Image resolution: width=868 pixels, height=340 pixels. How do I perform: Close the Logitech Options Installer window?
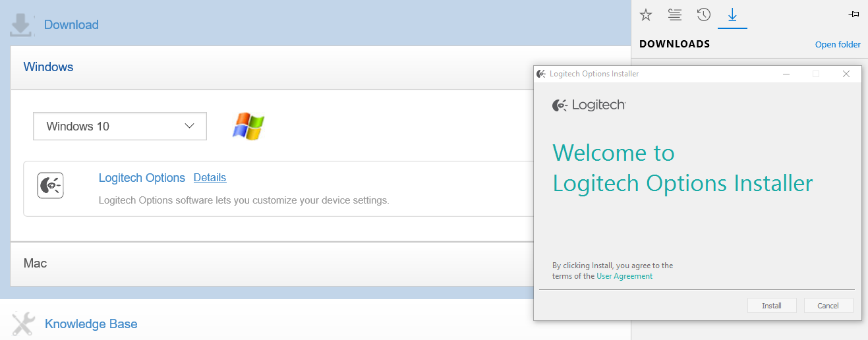846,74
